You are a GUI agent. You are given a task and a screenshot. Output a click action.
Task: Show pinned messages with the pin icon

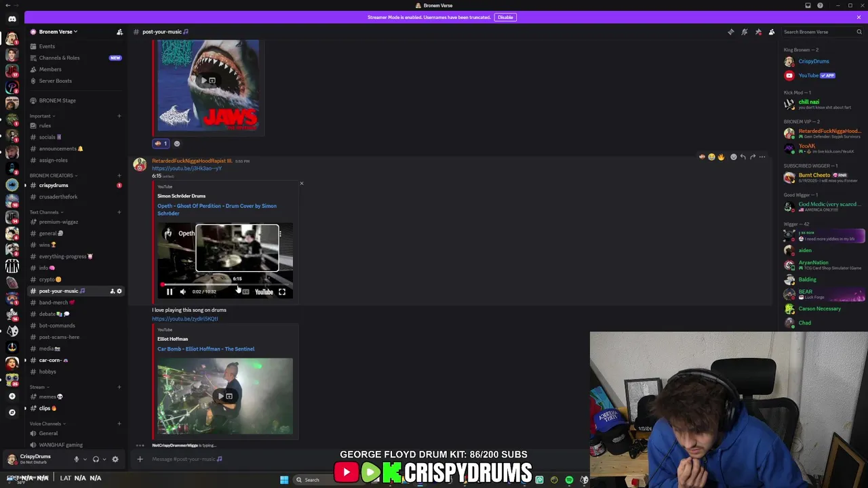coord(758,32)
